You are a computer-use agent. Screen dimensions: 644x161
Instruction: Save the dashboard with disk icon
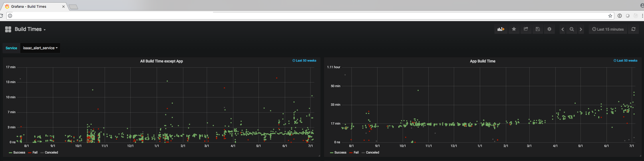[538, 29]
